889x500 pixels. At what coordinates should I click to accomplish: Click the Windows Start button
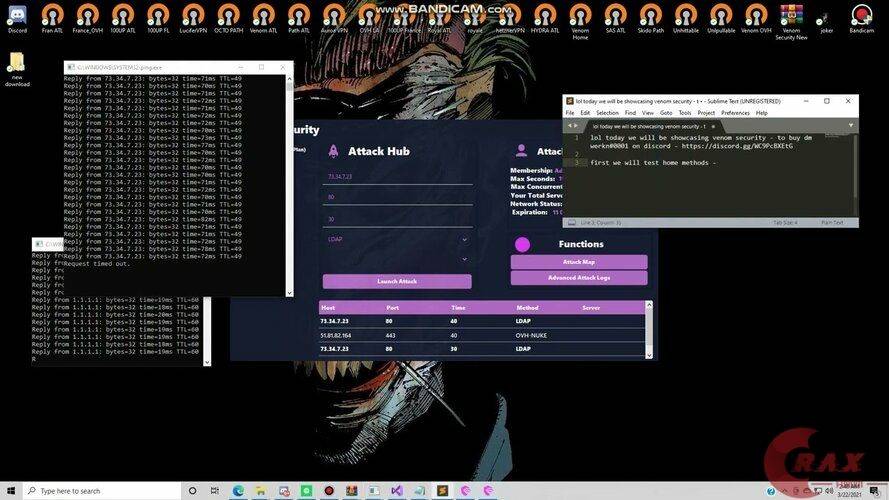[11, 490]
